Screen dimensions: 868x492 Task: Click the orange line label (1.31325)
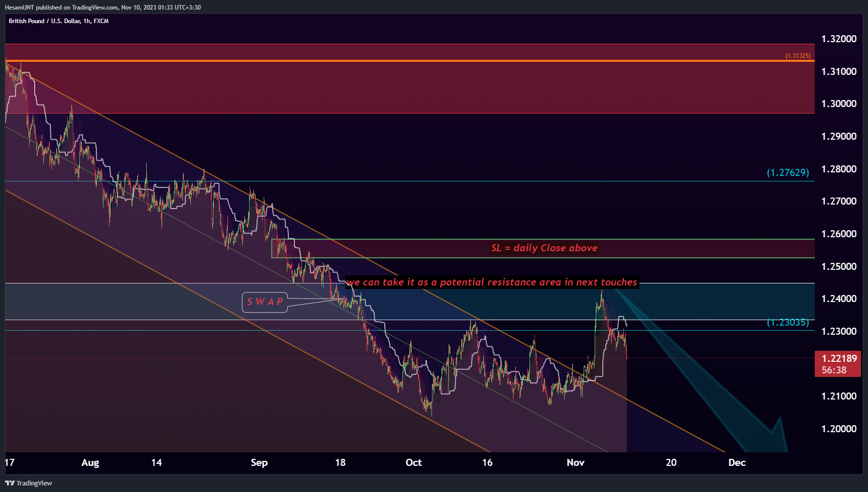click(798, 56)
